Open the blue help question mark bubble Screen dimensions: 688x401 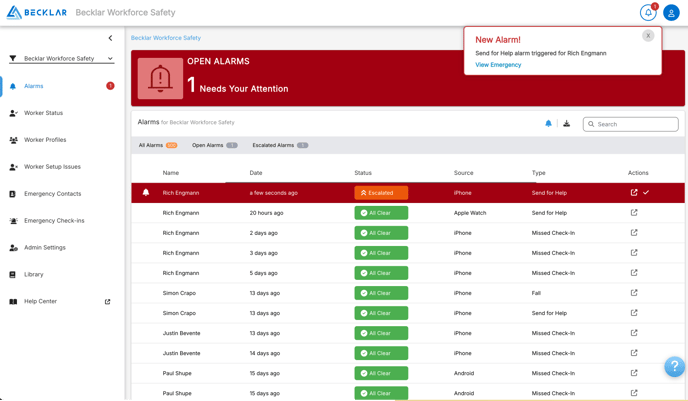point(674,366)
